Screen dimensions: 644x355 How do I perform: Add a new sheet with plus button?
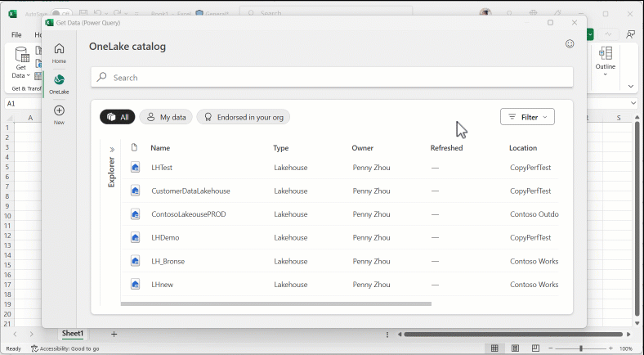[114, 334]
